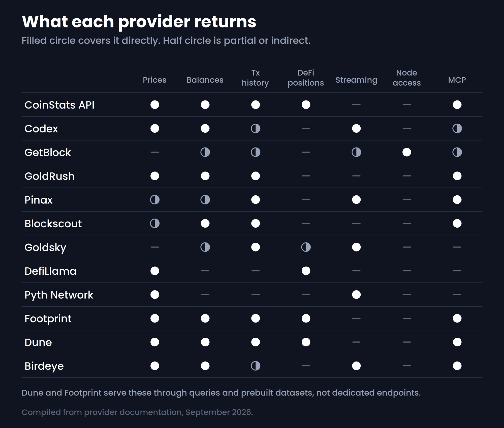The width and height of the screenshot is (504, 428).
Task: Click the Prices column header
Action: click(155, 80)
